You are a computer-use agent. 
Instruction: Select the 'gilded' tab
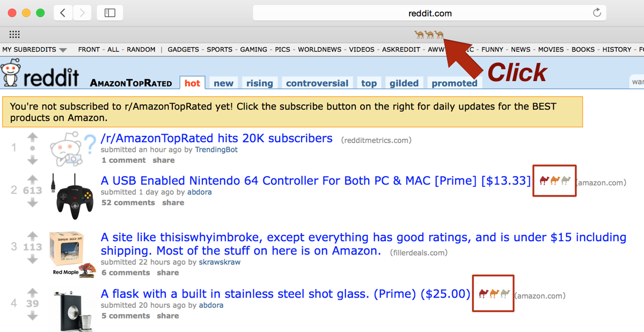point(404,83)
